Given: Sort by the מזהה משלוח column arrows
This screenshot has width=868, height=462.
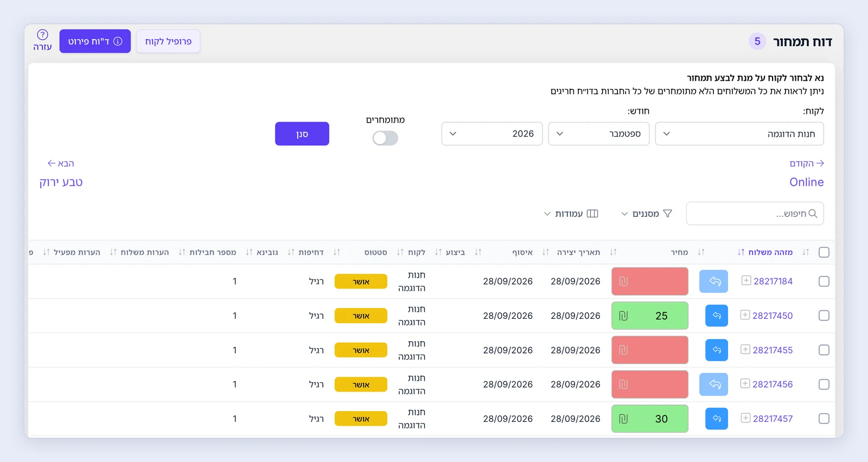Looking at the screenshot, I should pos(741,252).
